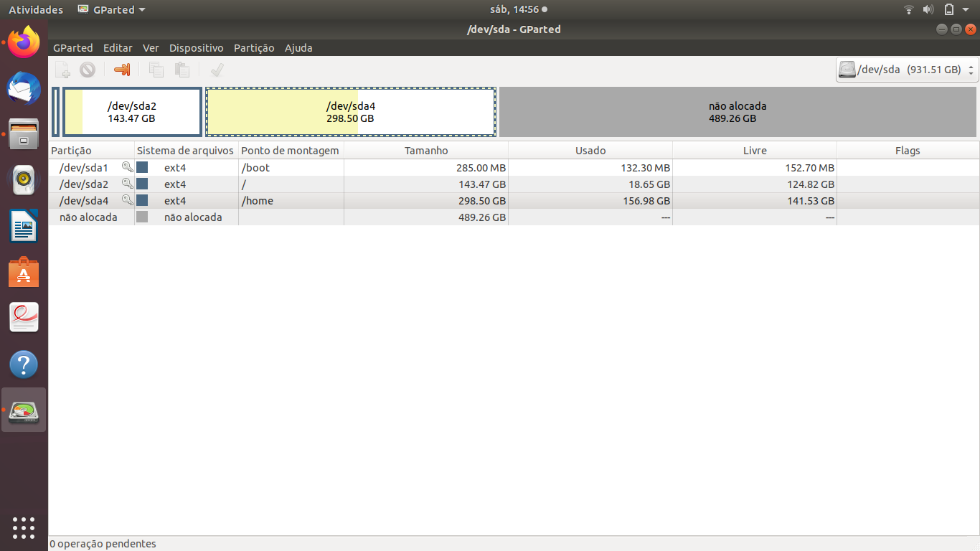
Task: Sort by Tamanho column header
Action: tap(426, 151)
